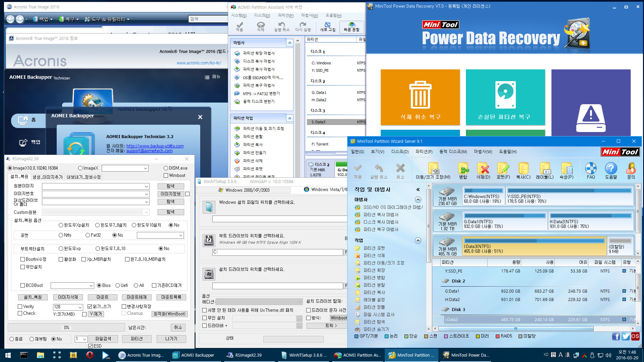
Task: Select I:Data3 partition block in disk map
Action: [534, 246]
